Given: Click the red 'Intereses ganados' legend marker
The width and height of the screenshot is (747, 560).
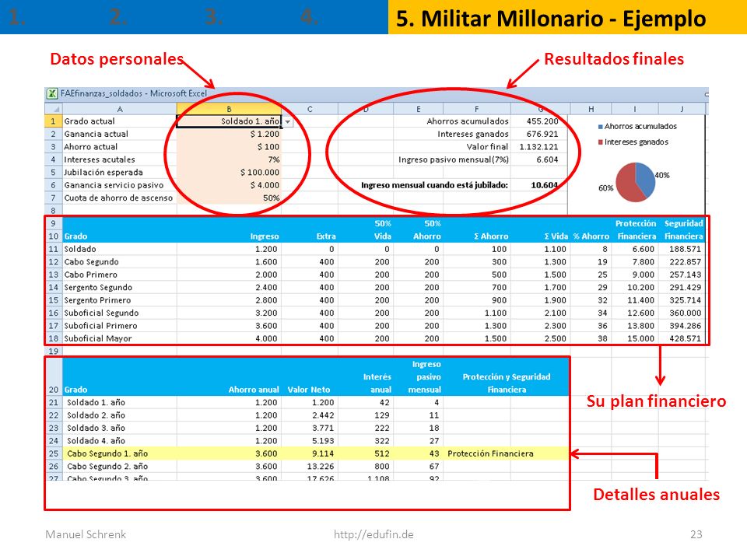Looking at the screenshot, I should click(x=600, y=142).
